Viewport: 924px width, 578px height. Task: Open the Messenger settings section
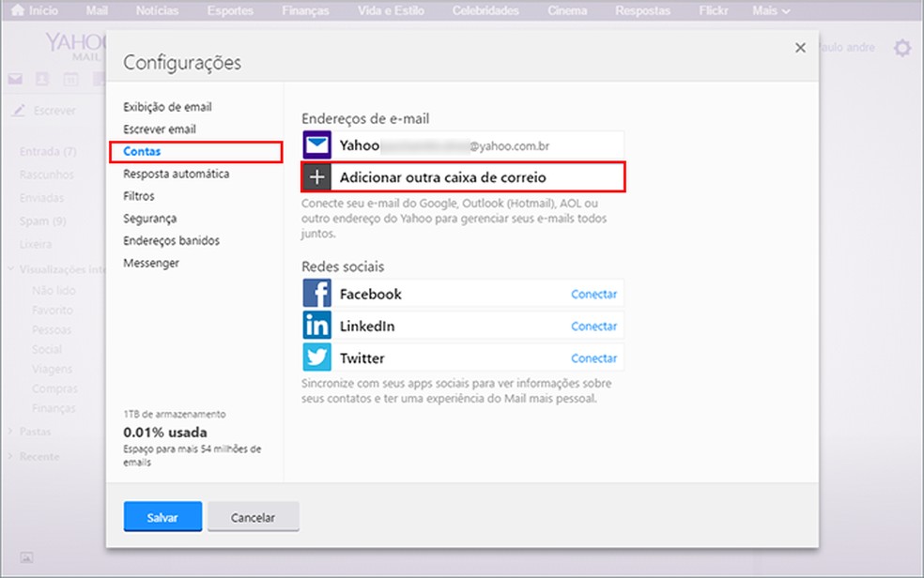(151, 263)
